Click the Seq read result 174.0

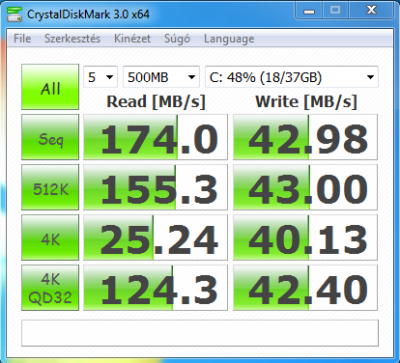click(x=155, y=137)
